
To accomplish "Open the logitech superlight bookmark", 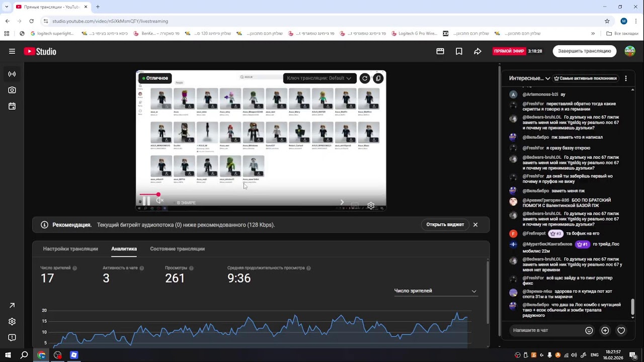I will [x=52, y=34].
